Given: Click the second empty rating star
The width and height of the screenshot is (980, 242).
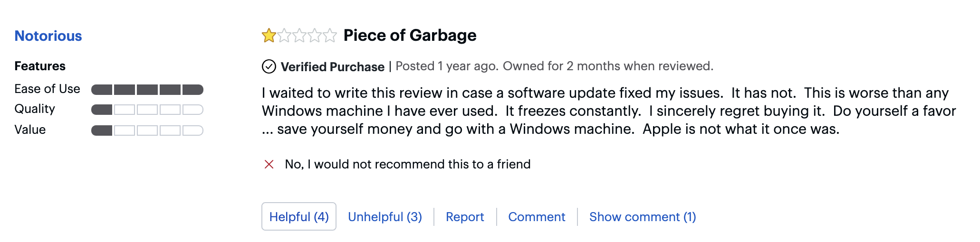Looking at the screenshot, I should click(284, 36).
